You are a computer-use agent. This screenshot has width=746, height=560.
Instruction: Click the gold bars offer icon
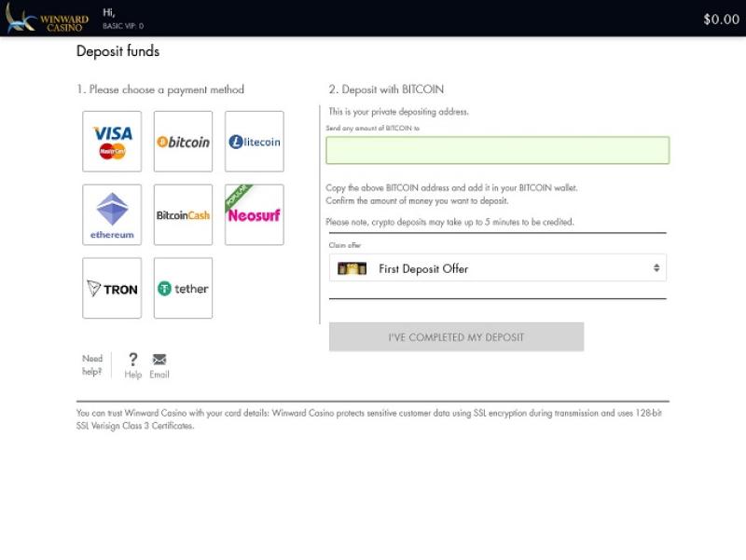pyautogui.click(x=352, y=268)
